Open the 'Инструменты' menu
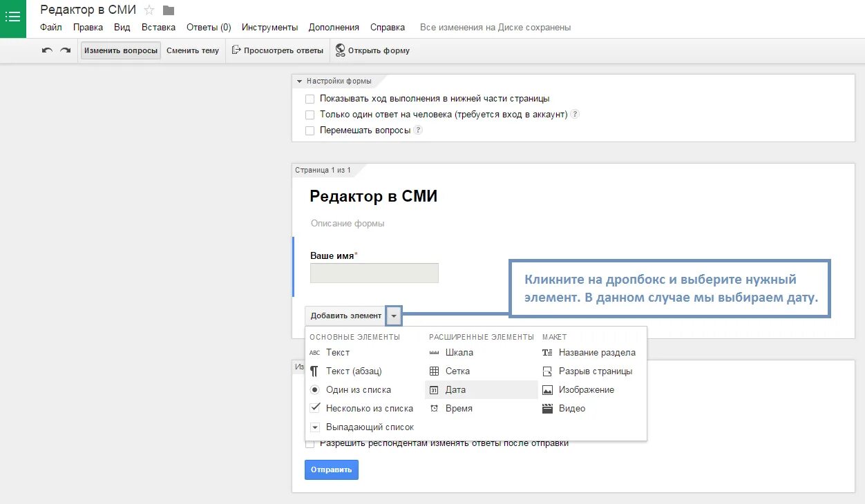This screenshot has height=504, width=865. (x=269, y=28)
